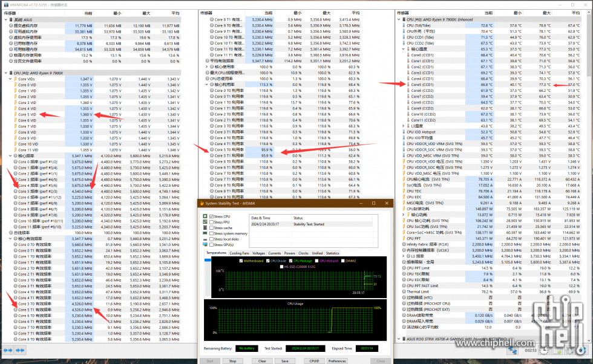
Task: Click the clock icon beside Core 5 频率 row
Action: 16,191
